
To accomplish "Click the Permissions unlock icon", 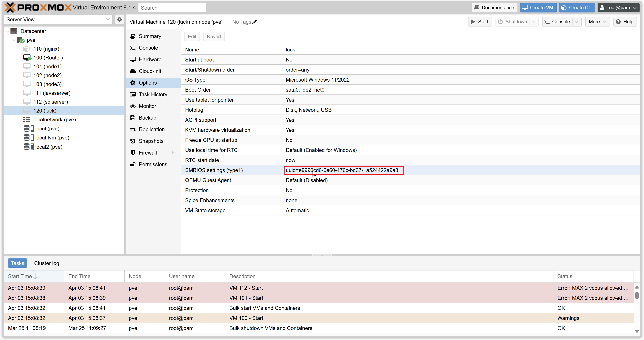I will (x=133, y=164).
